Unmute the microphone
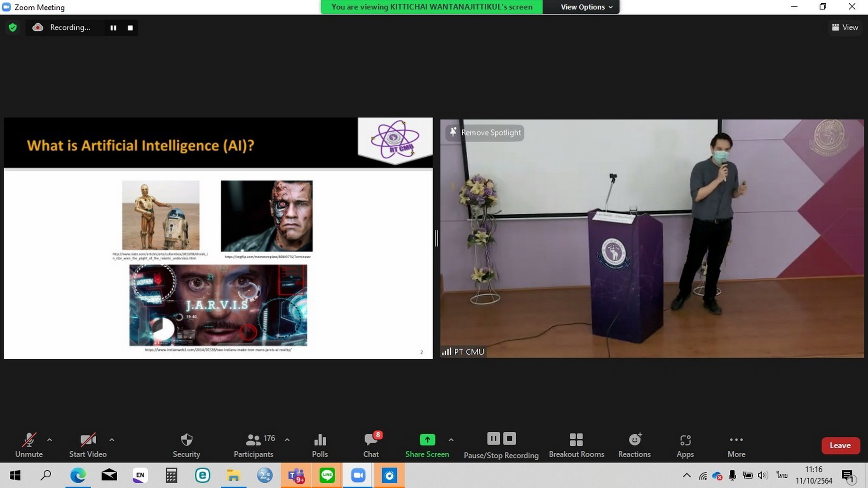The image size is (868, 488). click(29, 445)
